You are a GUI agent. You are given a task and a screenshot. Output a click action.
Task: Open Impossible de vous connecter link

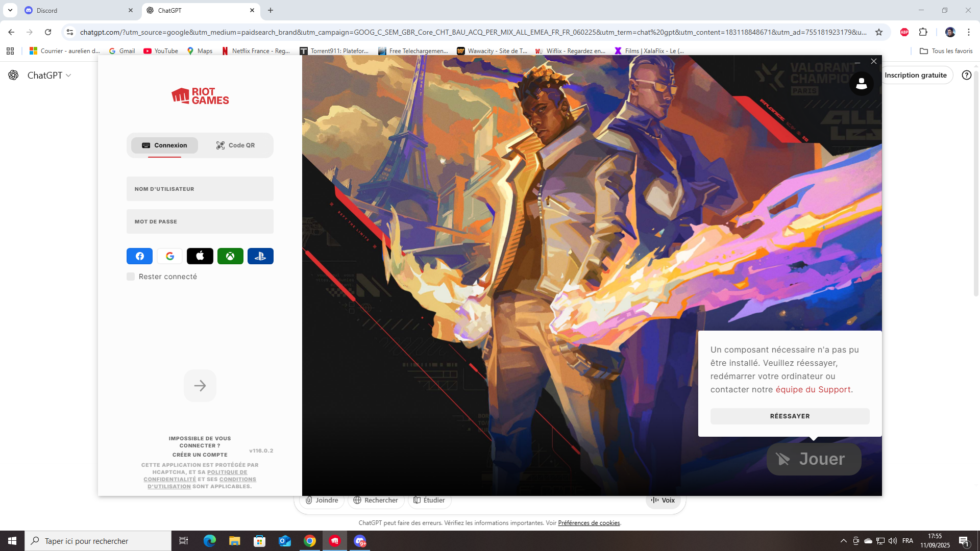tap(200, 442)
